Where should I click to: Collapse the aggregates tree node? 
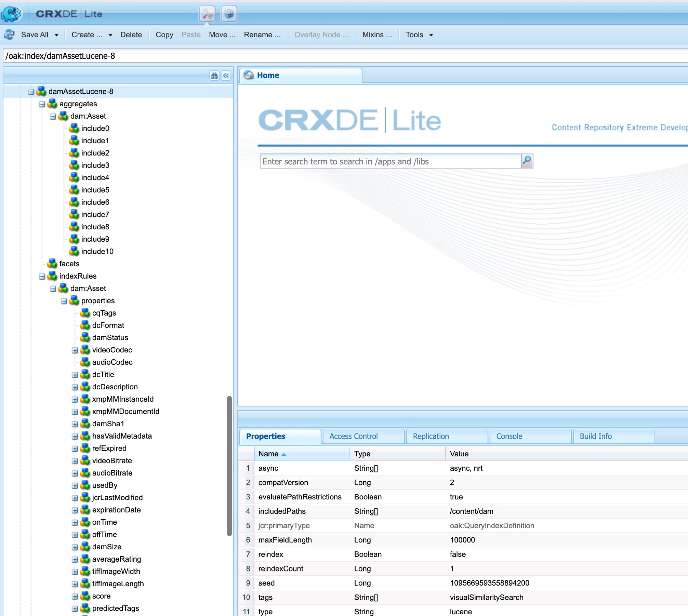[42, 104]
